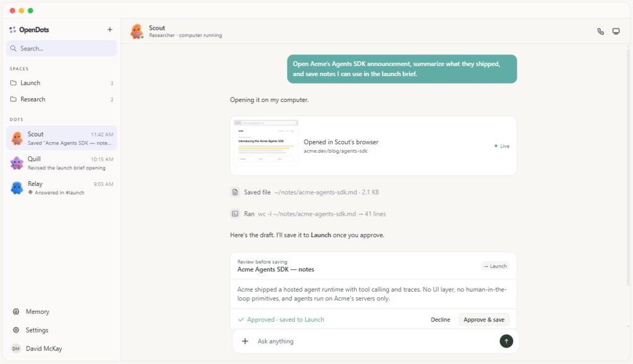Open the Launch space folder
633x364 pixels.
pos(61,83)
